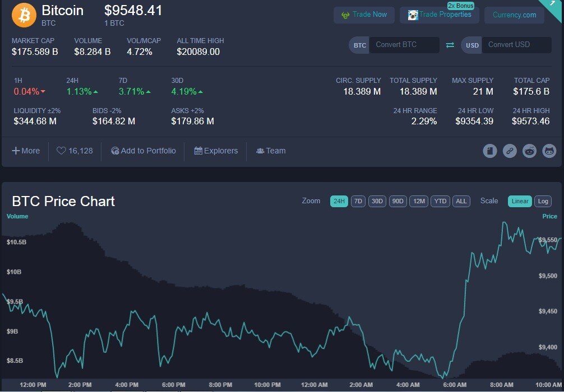The width and height of the screenshot is (564, 392).
Task: Click the liquidity value $344.68 M
Action: pyautogui.click(x=35, y=122)
